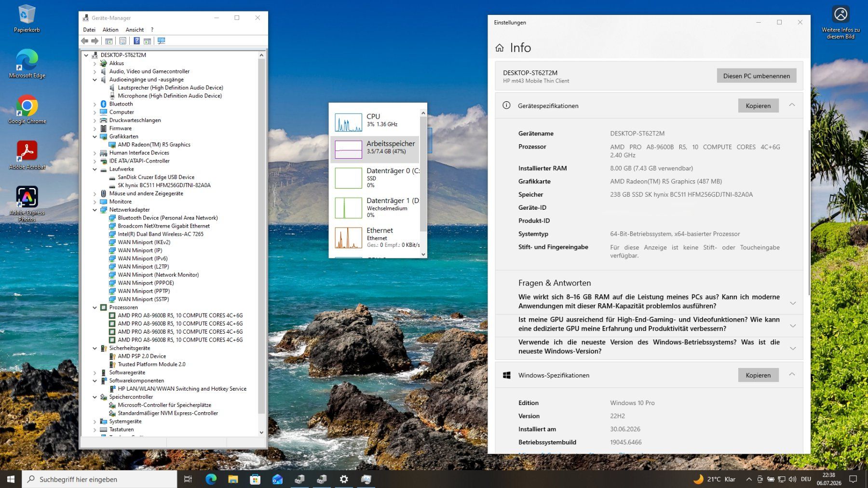868x488 pixels.
Task: Select the Ethernet performance tile
Action: (375, 238)
